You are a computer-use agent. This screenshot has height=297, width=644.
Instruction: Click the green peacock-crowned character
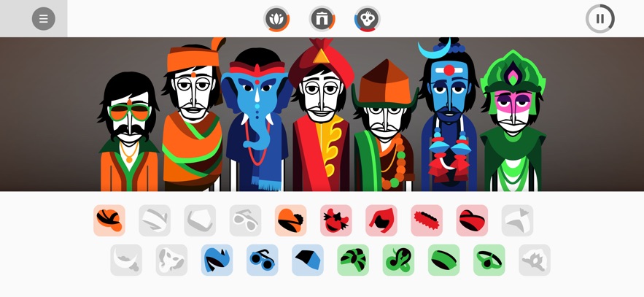coord(513,121)
